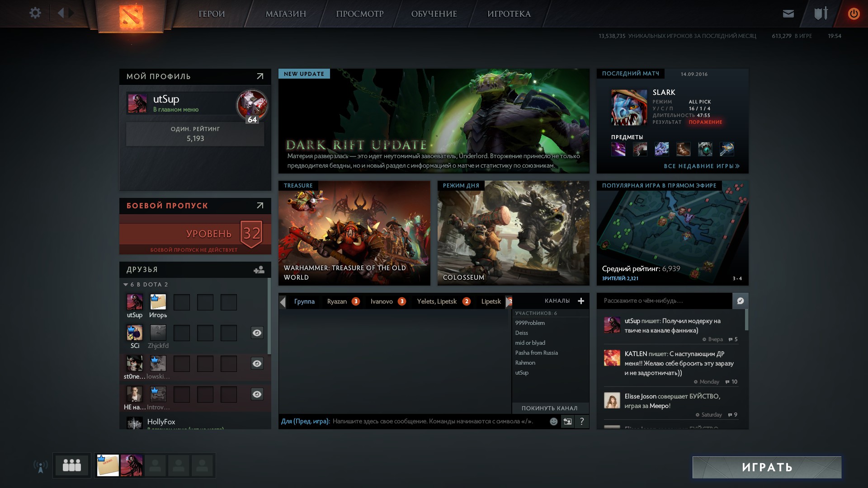The height and width of the screenshot is (488, 868).
Task: Open the mail envelope icon
Action: [x=788, y=14]
